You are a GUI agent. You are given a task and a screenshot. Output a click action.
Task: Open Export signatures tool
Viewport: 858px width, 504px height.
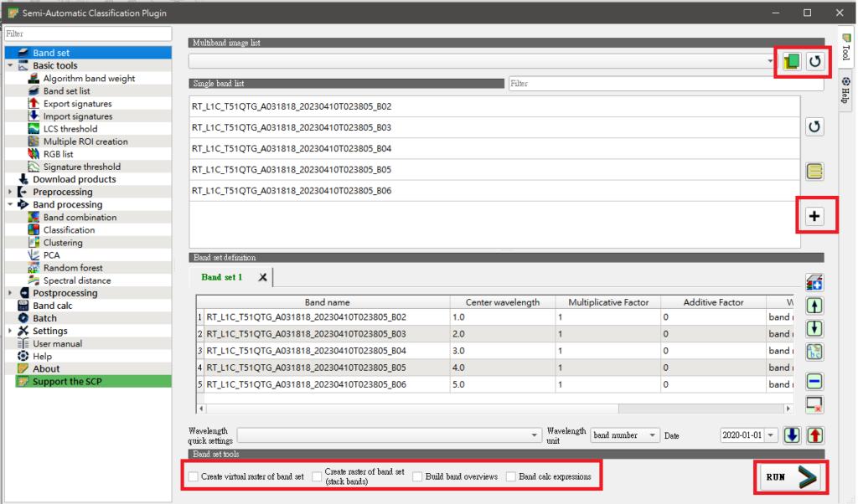click(78, 103)
